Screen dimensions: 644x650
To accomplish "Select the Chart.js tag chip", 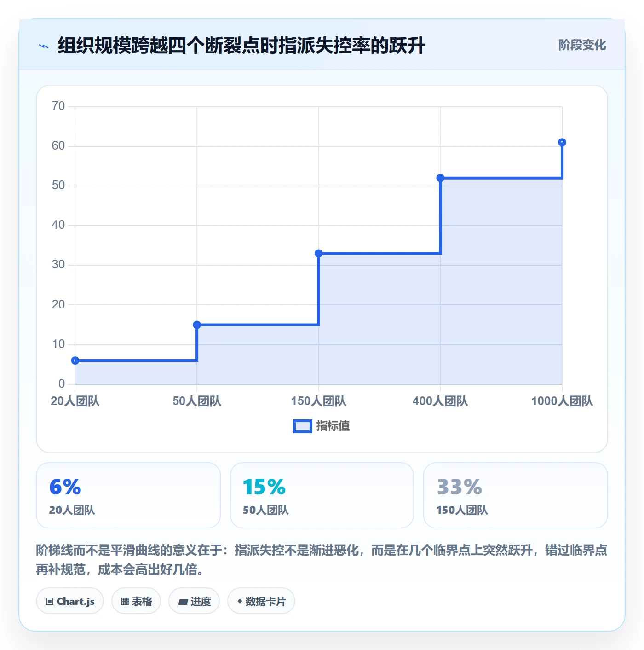I will [70, 601].
